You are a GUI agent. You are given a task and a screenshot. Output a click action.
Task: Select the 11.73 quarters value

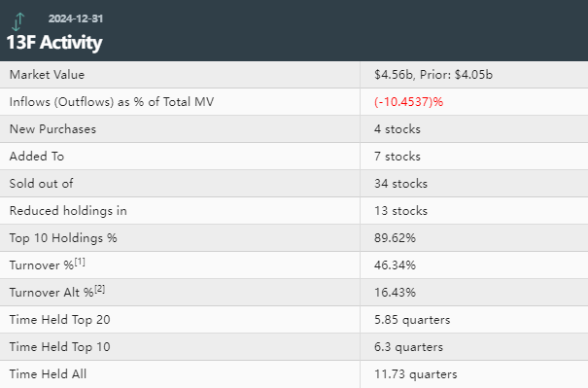[x=416, y=374]
